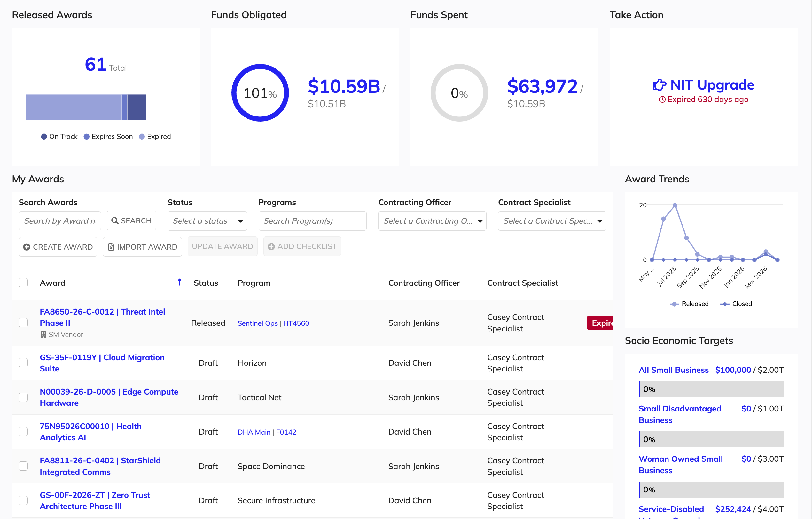The width and height of the screenshot is (812, 519).
Task: Click the 0% Funds Spent progress ring
Action: [x=459, y=93]
